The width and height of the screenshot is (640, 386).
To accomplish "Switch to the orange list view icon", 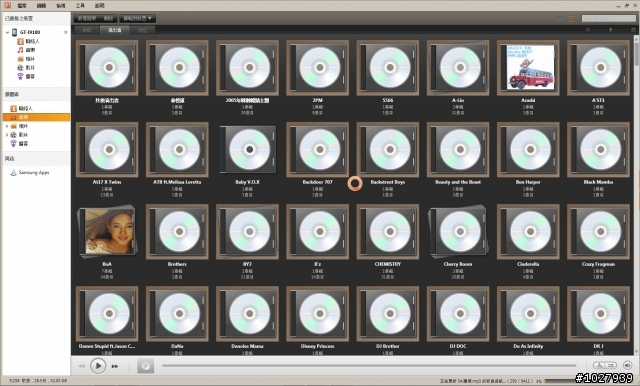I will pos(571,18).
